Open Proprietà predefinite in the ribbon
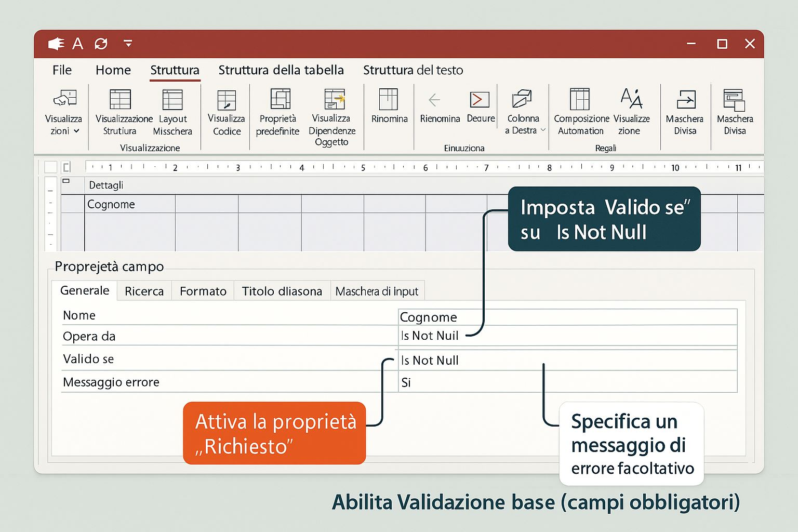The width and height of the screenshot is (798, 532). (280, 99)
